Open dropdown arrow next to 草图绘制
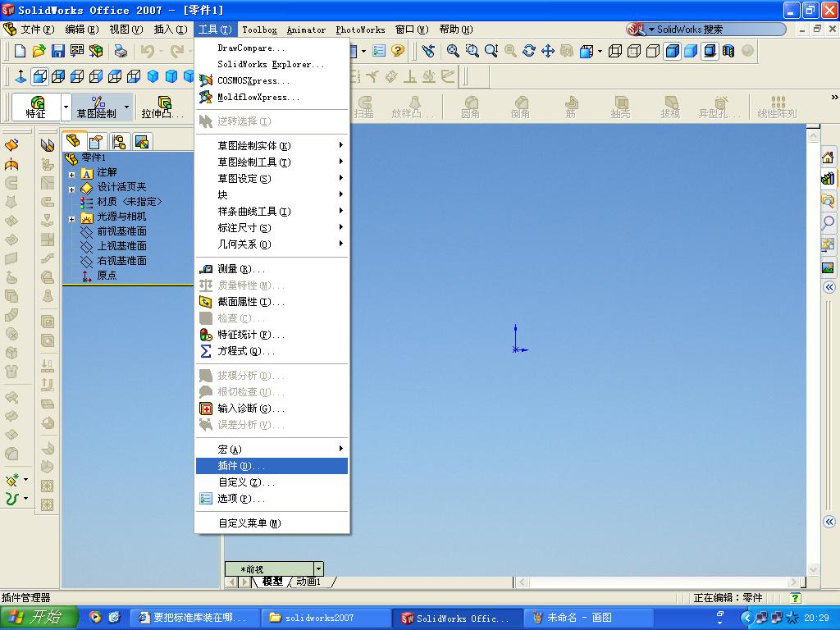 click(x=127, y=107)
